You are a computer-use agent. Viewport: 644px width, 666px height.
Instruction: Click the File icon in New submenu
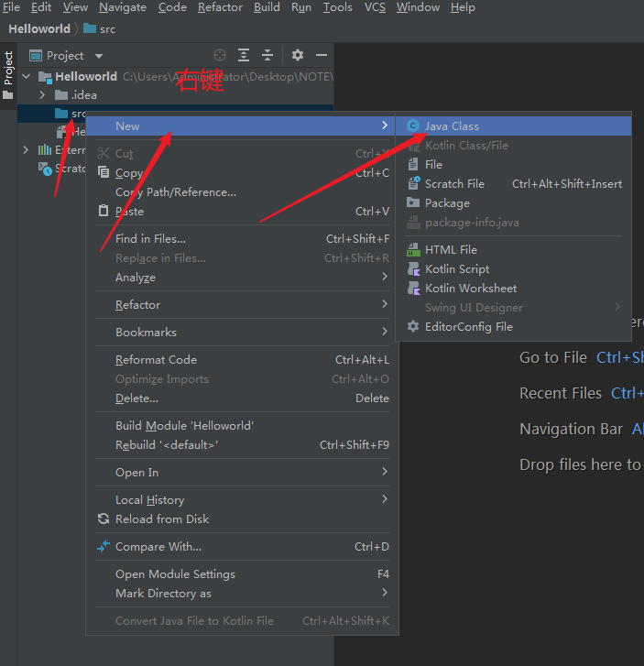click(x=413, y=164)
